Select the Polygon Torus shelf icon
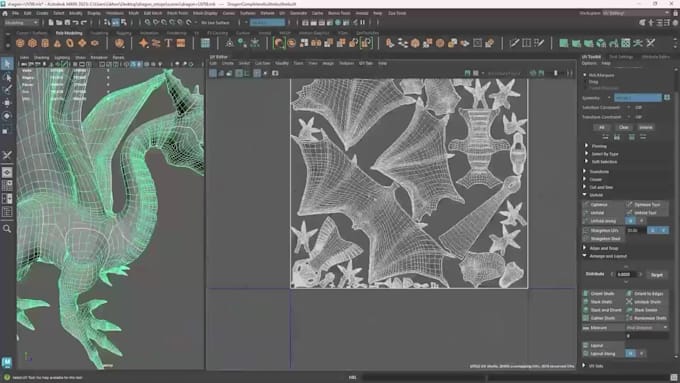Image resolution: width=680 pixels, height=383 pixels. coord(70,43)
